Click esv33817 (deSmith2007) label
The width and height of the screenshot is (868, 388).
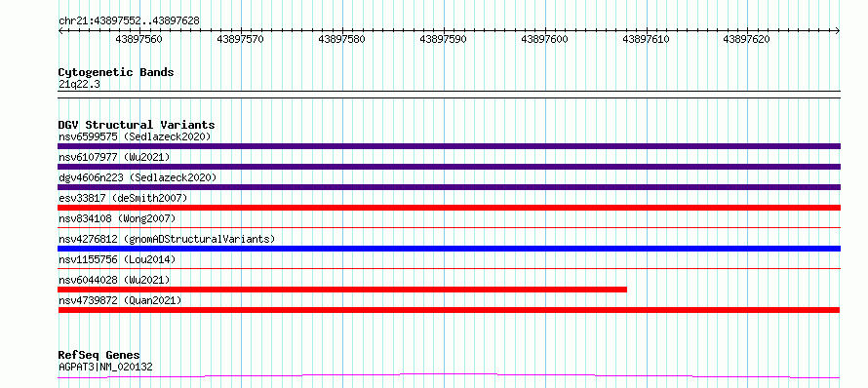123,198
